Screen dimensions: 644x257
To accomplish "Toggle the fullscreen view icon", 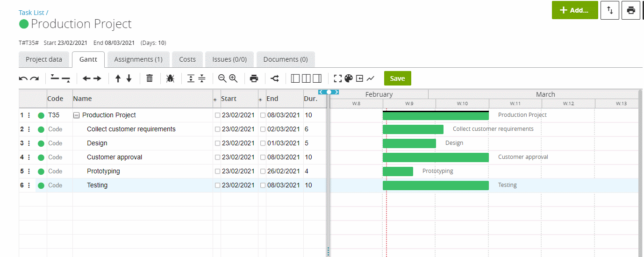I will click(338, 79).
